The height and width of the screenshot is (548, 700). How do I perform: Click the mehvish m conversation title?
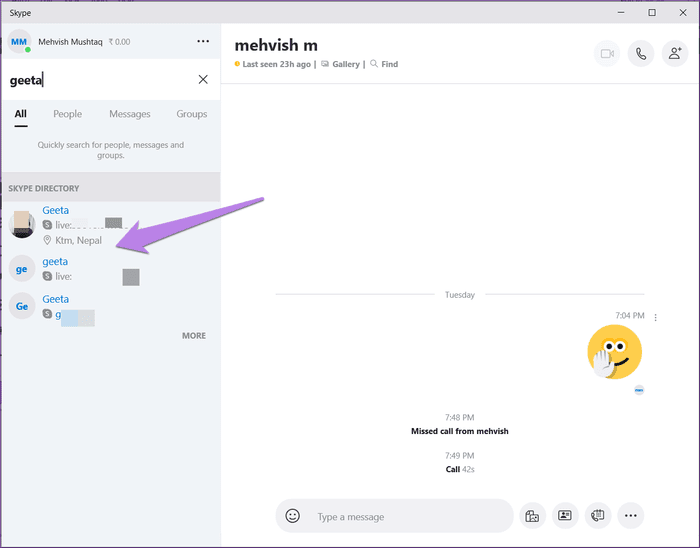[276, 45]
